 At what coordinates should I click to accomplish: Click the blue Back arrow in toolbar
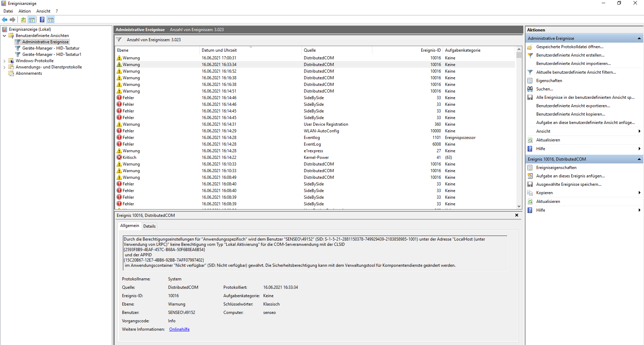(5, 20)
